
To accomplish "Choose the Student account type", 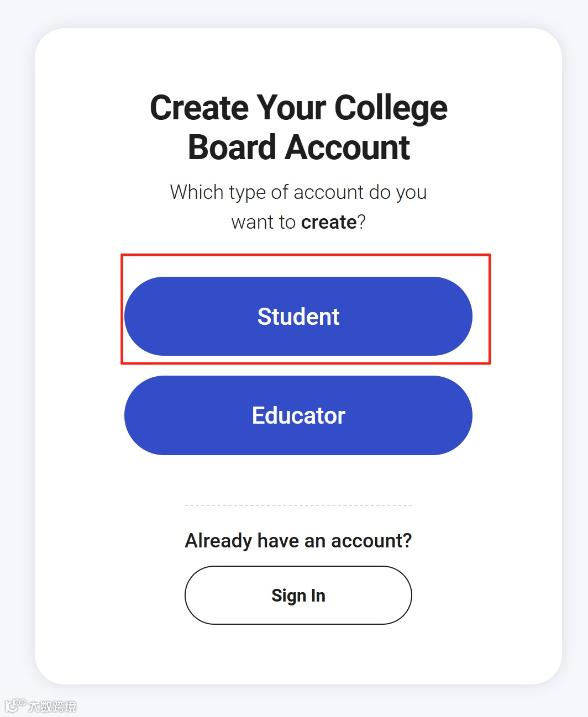I will pyautogui.click(x=298, y=316).
